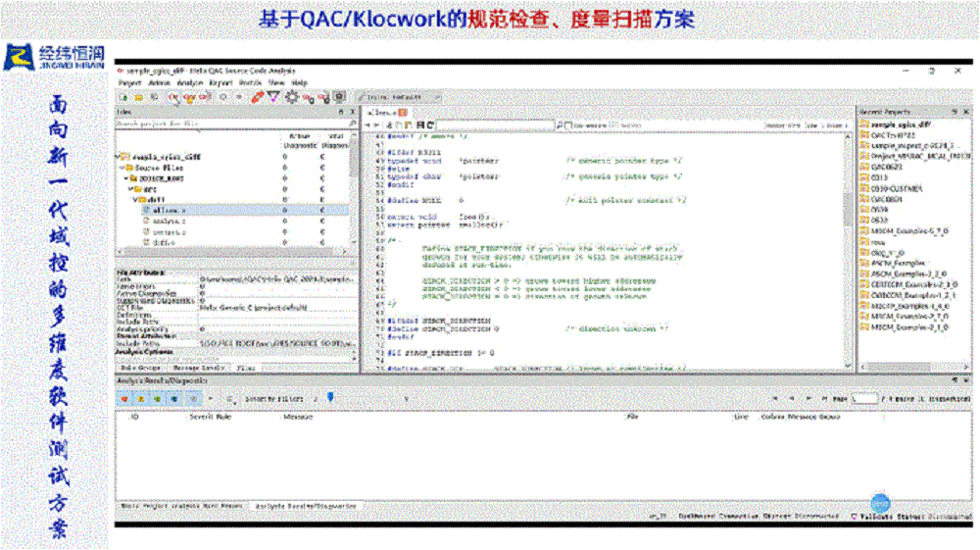Click the diagnostics page number field

pos(864,399)
